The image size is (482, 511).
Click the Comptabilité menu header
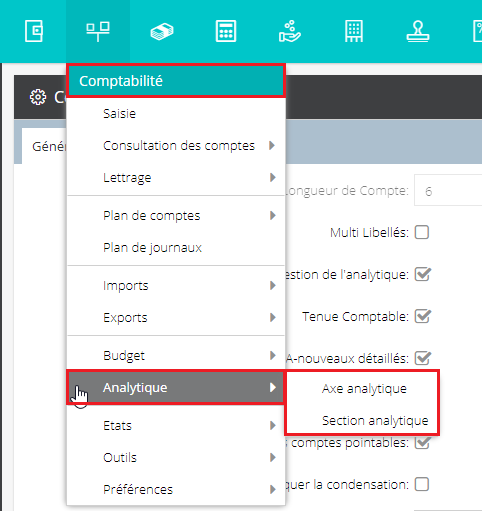pos(176,81)
